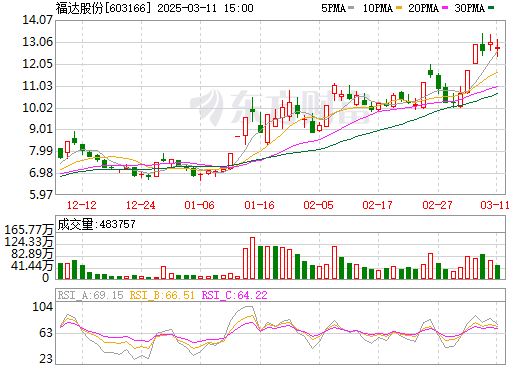Viewport: 520px width, 365px height.
Task: Select the 20PMA legend label
Action: (423, 8)
